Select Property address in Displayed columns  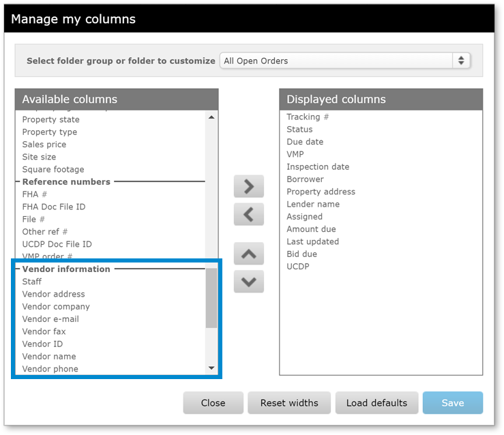[321, 192]
